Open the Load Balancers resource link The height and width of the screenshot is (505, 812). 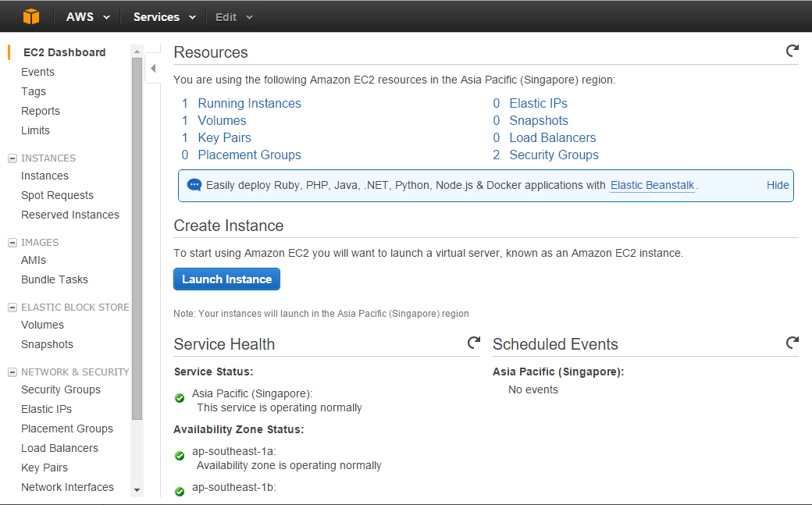click(x=553, y=138)
